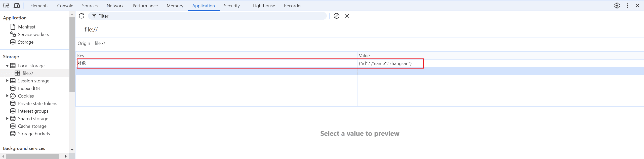The height and width of the screenshot is (159, 644).
Task: Switch to the Recorder tab
Action: coord(293,6)
